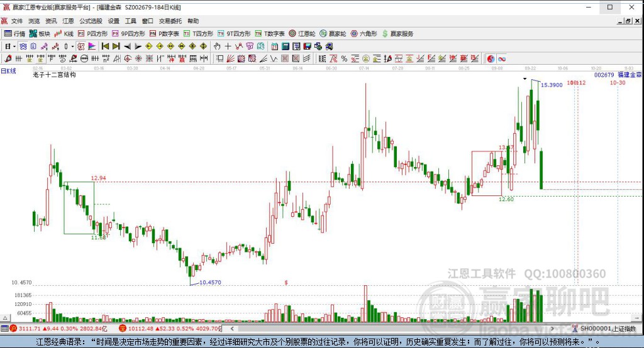Open the 行情 quotes view
The height and width of the screenshot is (348, 644).
coord(15,34)
